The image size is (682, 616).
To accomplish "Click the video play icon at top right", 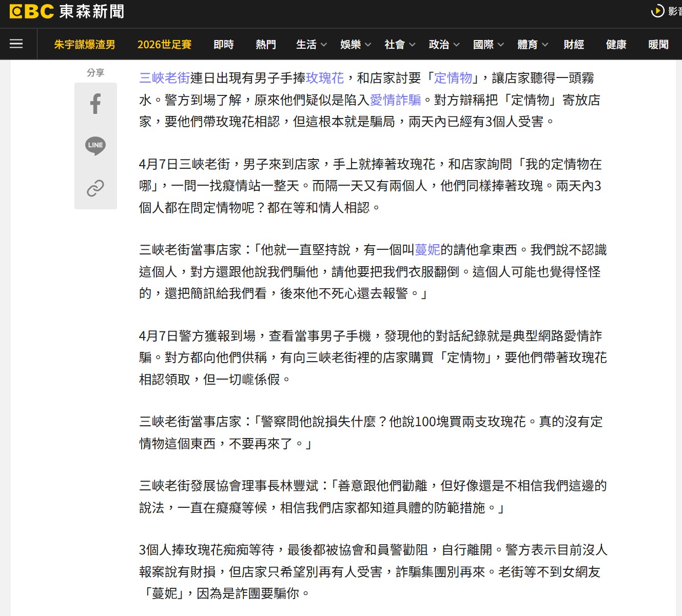I will click(657, 11).
